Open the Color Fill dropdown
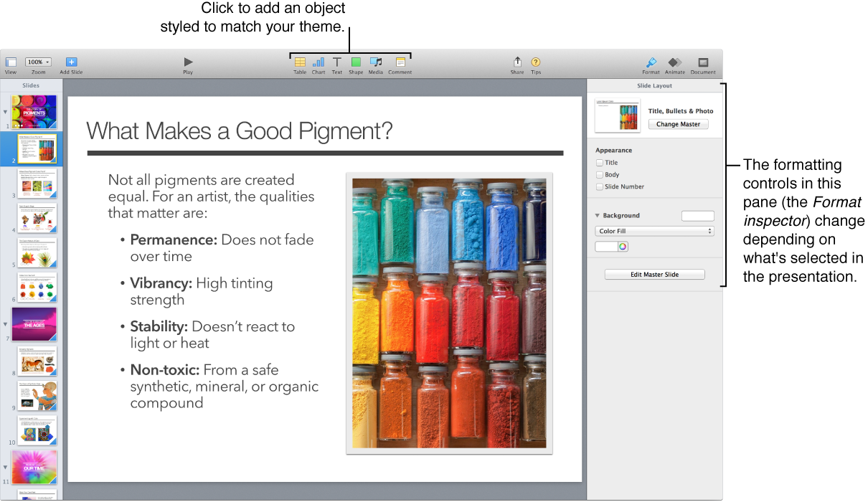The height and width of the screenshot is (502, 868). point(654,231)
